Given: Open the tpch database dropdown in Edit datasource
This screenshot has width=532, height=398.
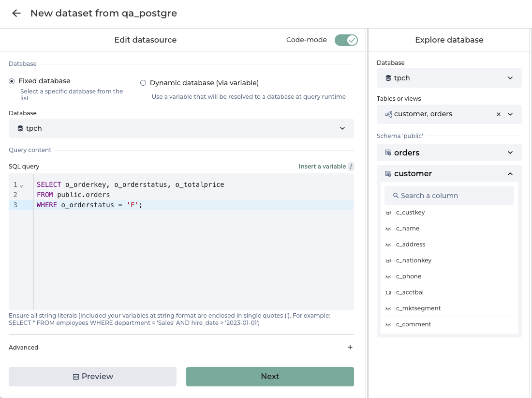Looking at the screenshot, I should coord(181,128).
